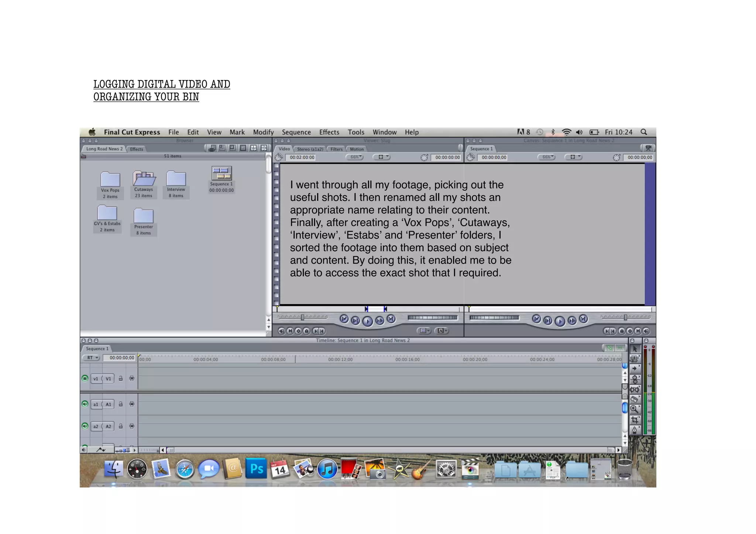Select the Track Select arrow tool
The image size is (756, 534).
pos(634,368)
